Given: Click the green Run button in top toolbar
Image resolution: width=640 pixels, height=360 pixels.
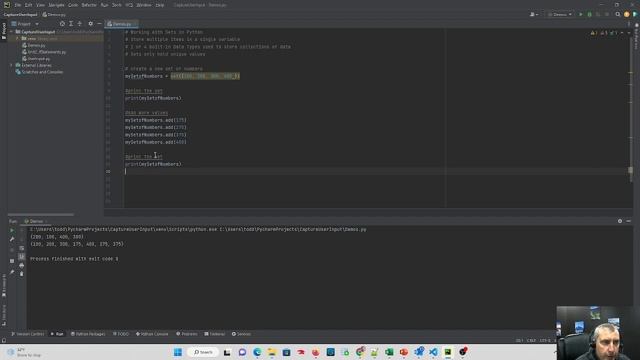Looking at the screenshot, I should (x=581, y=14).
